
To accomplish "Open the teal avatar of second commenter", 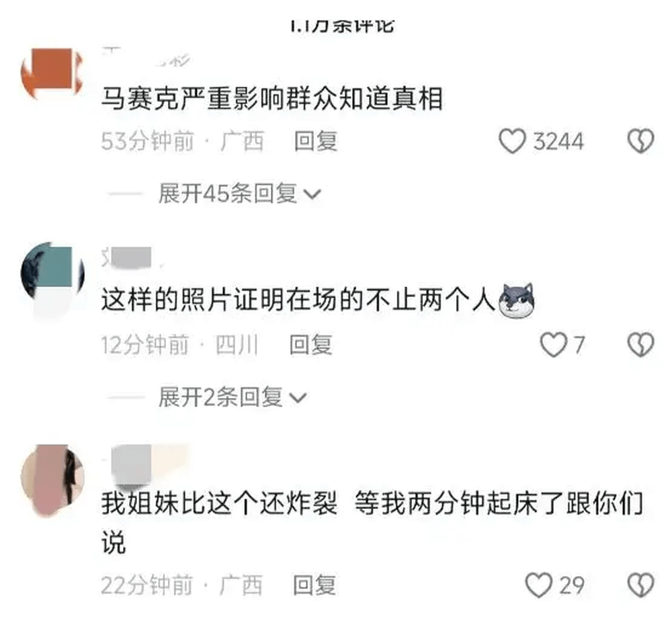I will tap(52, 274).
